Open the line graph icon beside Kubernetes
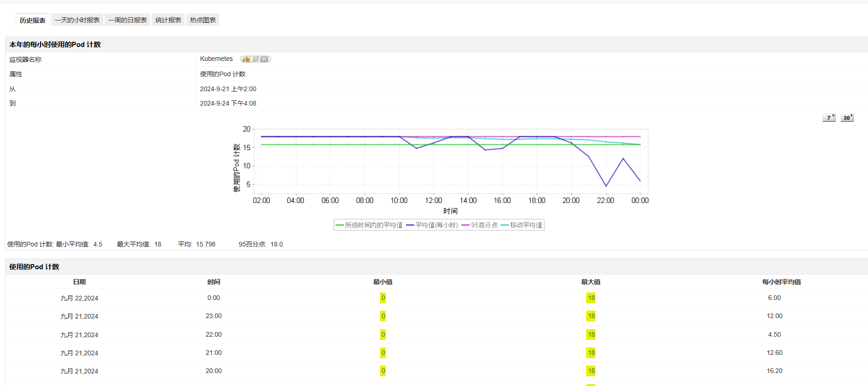Viewport: 868px width, 386px height. [x=256, y=59]
